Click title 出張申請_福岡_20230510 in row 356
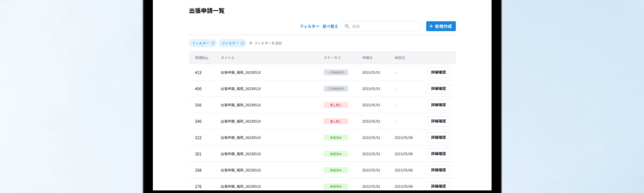This screenshot has height=193, width=644. click(x=240, y=105)
